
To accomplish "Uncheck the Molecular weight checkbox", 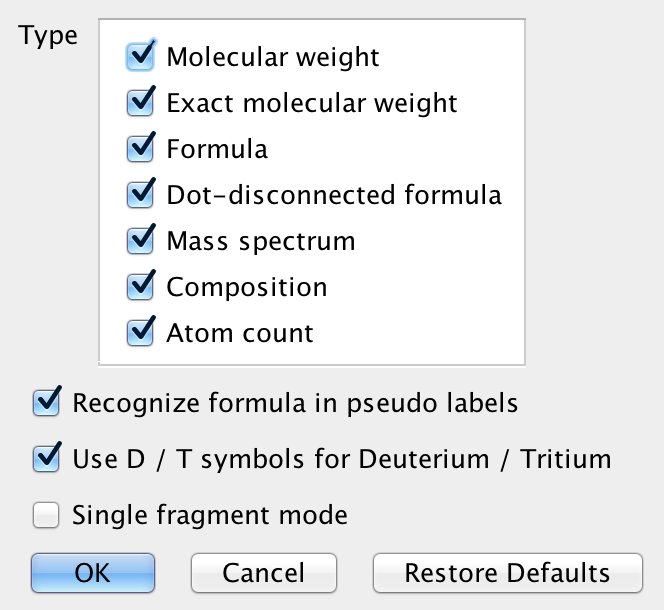I will pos(141,57).
